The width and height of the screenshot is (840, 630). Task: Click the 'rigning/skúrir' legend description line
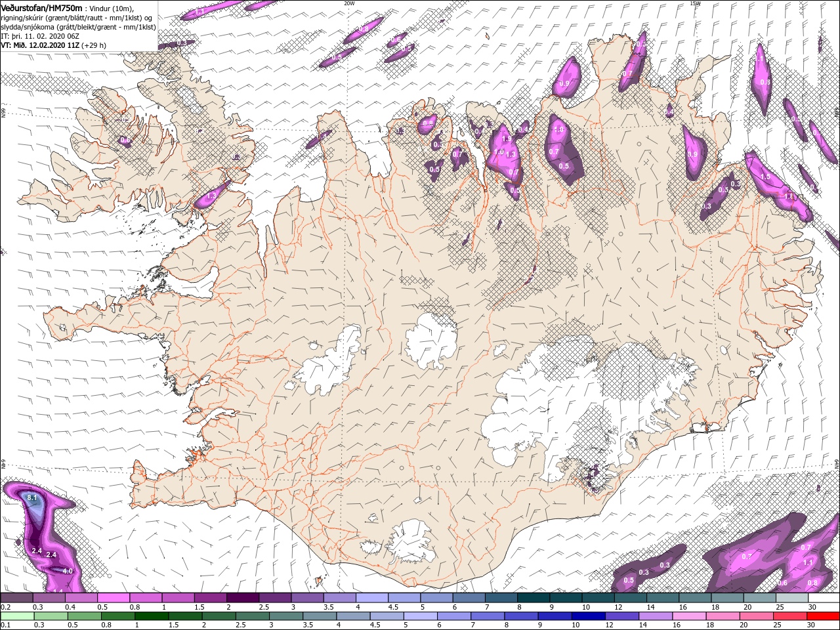coord(77,18)
